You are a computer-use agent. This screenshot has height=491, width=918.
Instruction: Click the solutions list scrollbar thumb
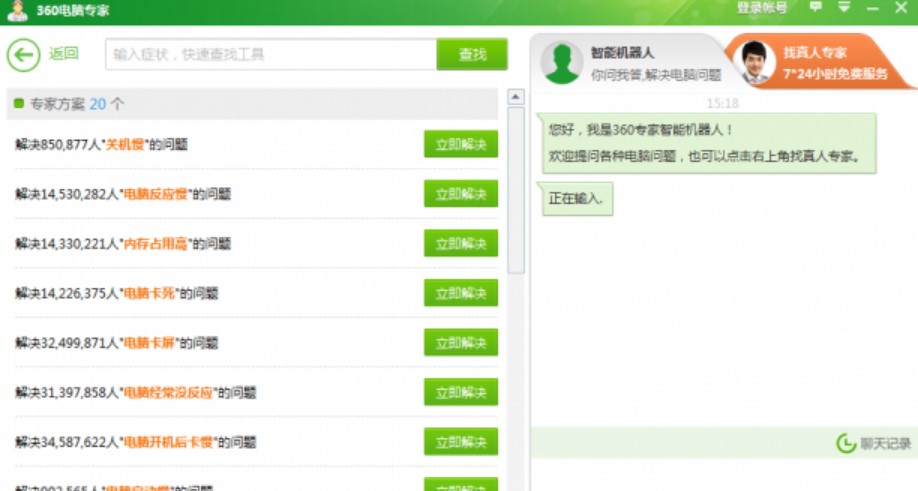(515, 190)
